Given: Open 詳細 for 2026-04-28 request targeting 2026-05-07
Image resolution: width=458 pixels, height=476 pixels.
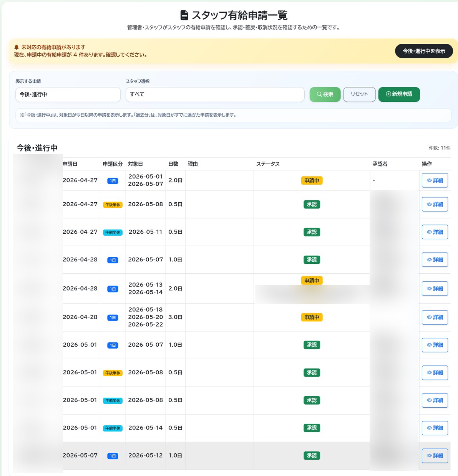Looking at the screenshot, I should [x=435, y=260].
